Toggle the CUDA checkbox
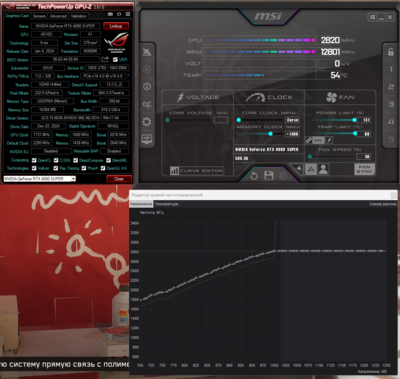 click(x=56, y=160)
